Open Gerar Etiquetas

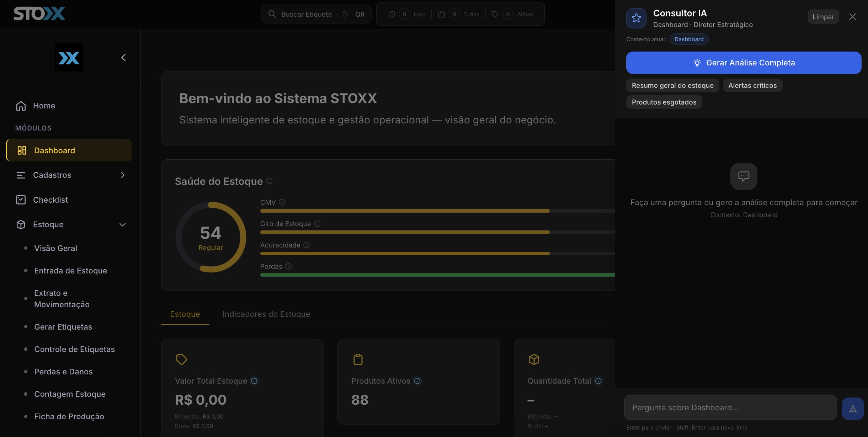tap(63, 327)
